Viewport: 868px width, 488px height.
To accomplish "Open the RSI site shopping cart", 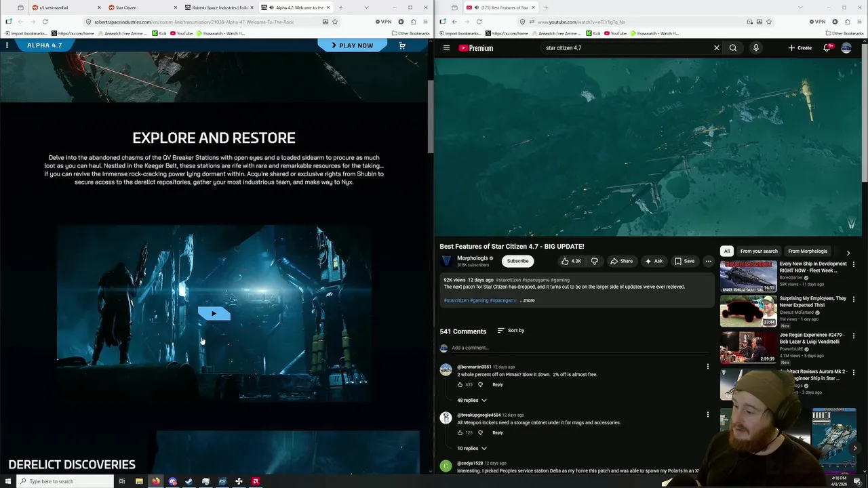I will tap(402, 45).
